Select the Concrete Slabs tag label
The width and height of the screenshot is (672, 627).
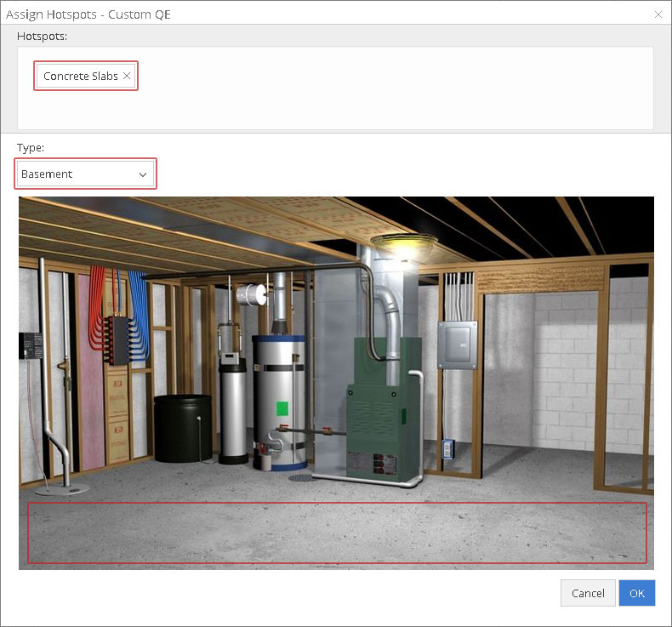click(81, 76)
